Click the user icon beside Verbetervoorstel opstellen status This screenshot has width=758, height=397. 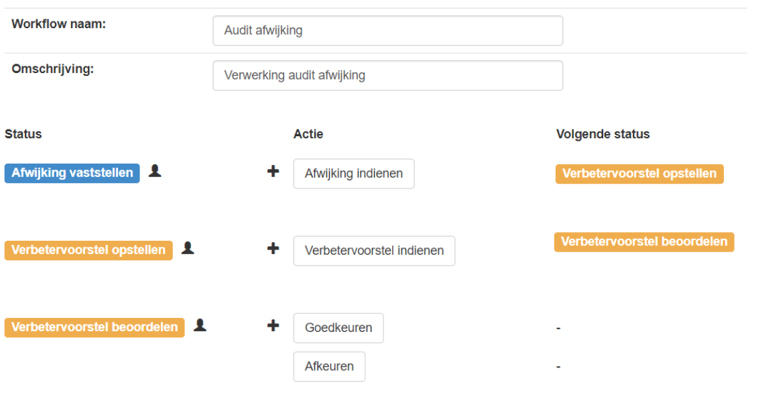[x=188, y=248]
